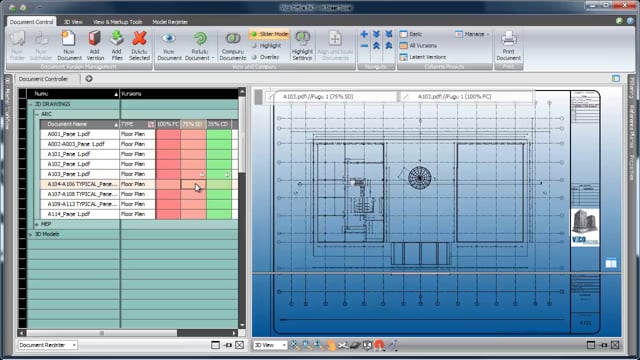The width and height of the screenshot is (640, 360).
Task: Select the Slider Mode radio option
Action: point(270,34)
